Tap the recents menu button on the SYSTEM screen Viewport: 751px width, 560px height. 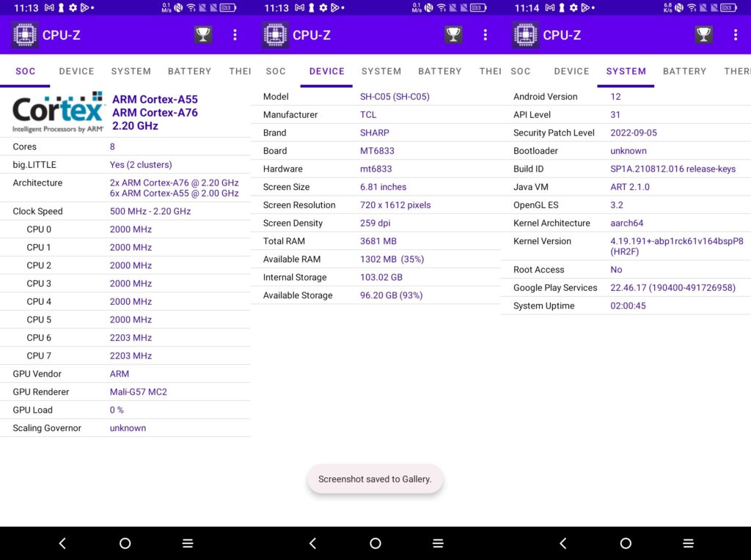(x=688, y=543)
